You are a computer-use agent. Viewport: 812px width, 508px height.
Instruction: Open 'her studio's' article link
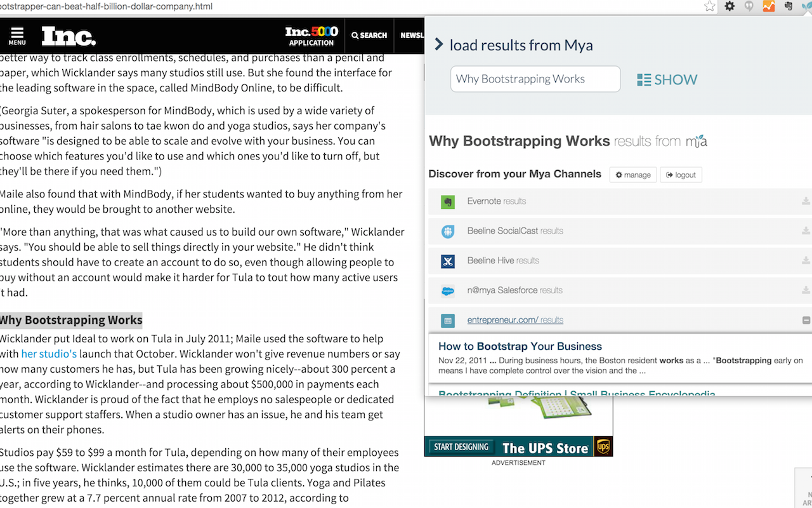pyautogui.click(x=49, y=354)
